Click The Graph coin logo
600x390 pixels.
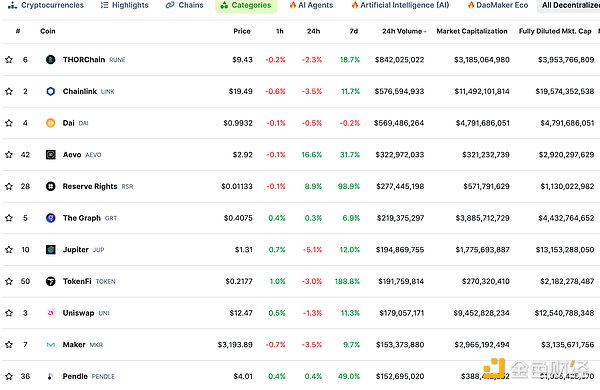(51, 218)
